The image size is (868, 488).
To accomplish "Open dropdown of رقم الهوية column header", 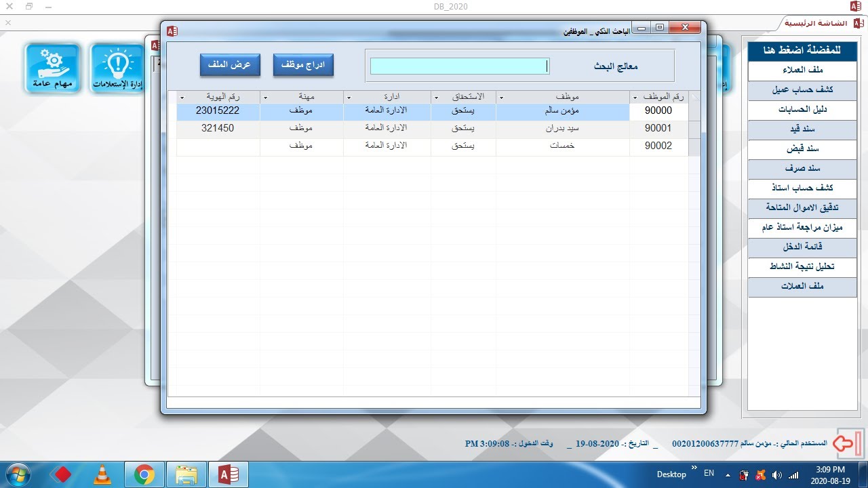I will coord(182,97).
